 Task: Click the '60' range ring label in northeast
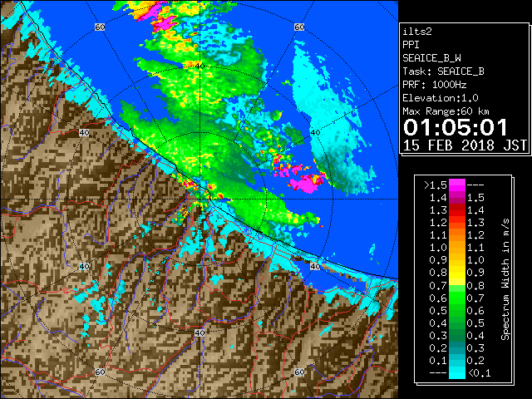(x=299, y=27)
